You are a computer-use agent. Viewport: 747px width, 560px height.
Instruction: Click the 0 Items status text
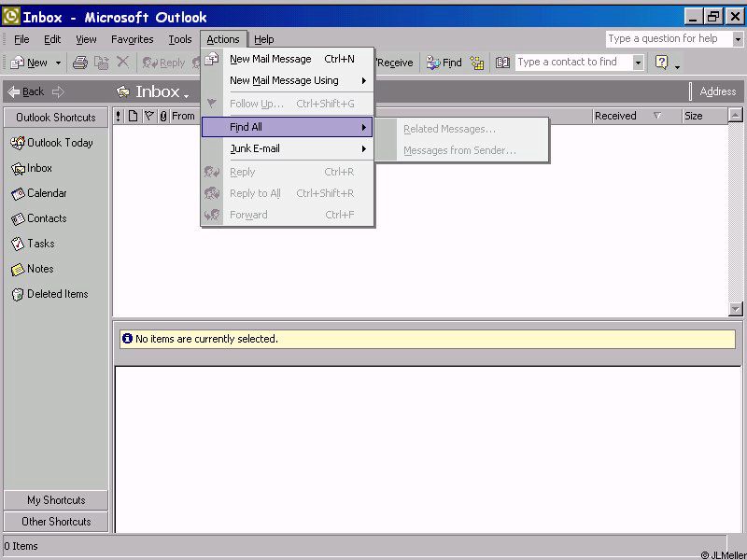coord(21,546)
